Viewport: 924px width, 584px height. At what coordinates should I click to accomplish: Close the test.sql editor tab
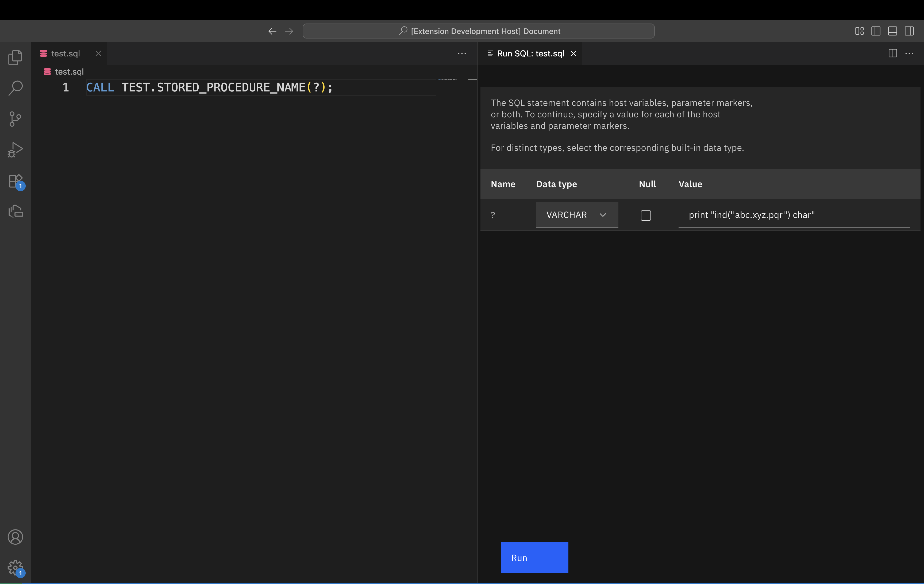98,53
